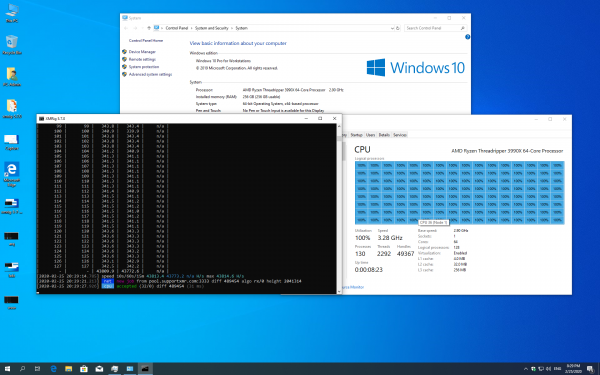
Task: Click the up time value 0:00:08:23
Action: (x=368, y=269)
